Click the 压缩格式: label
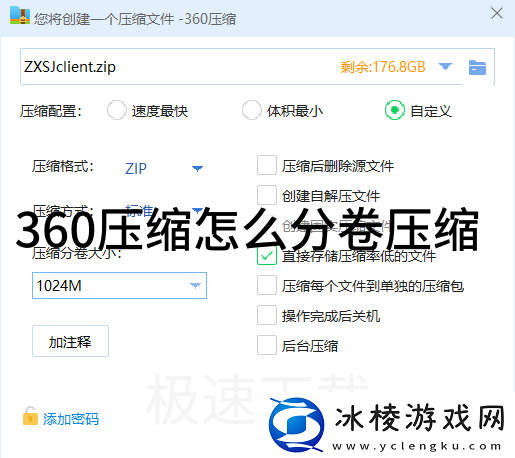515x458 pixels. pyautogui.click(x=63, y=166)
